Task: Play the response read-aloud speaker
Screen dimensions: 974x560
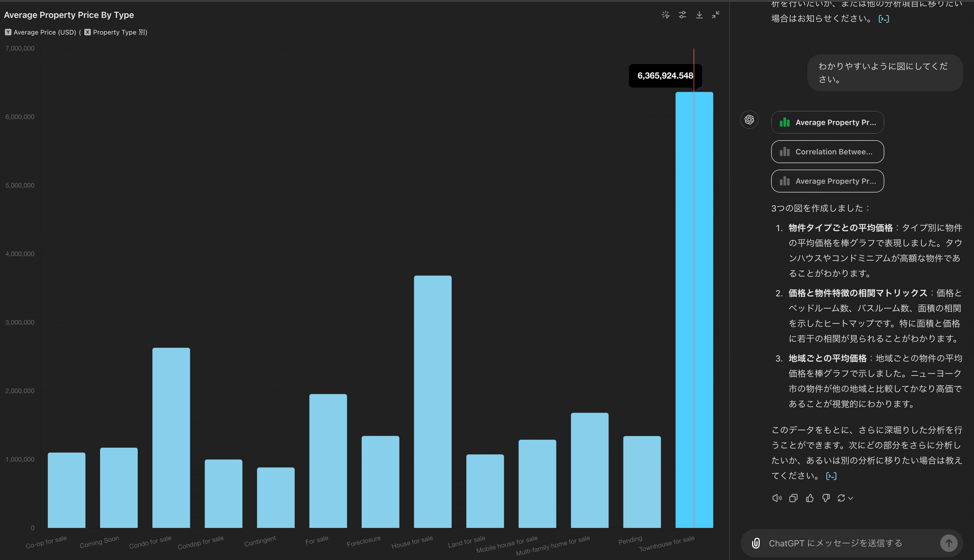Action: [777, 498]
